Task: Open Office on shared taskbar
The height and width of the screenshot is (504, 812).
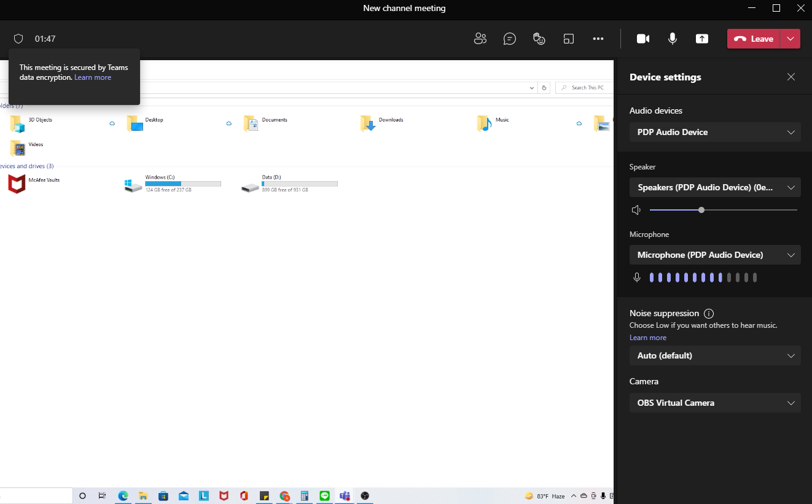Action: tap(244, 496)
